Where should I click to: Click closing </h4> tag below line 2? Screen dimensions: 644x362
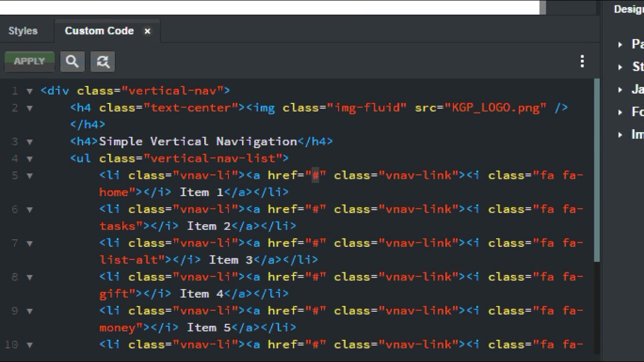pos(88,124)
